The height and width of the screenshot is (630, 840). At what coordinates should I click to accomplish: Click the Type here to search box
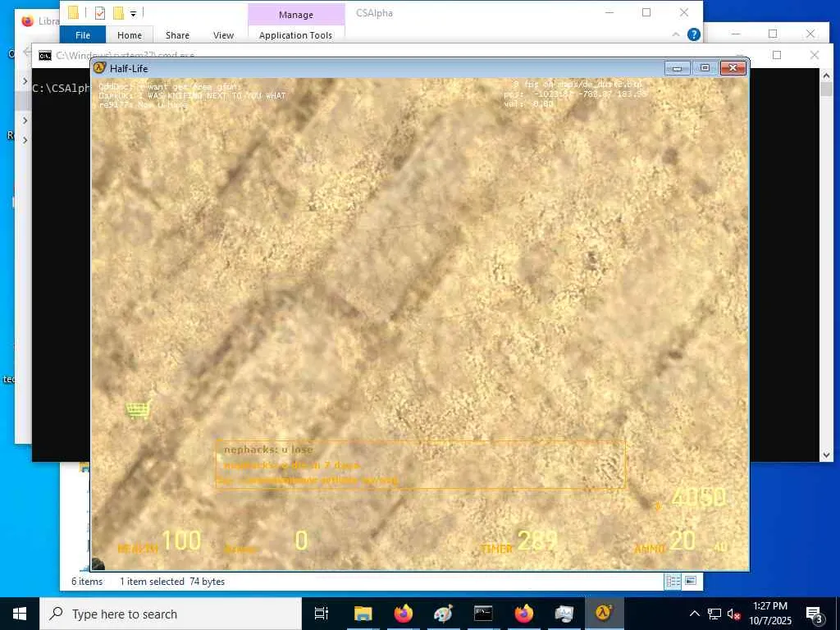[171, 614]
